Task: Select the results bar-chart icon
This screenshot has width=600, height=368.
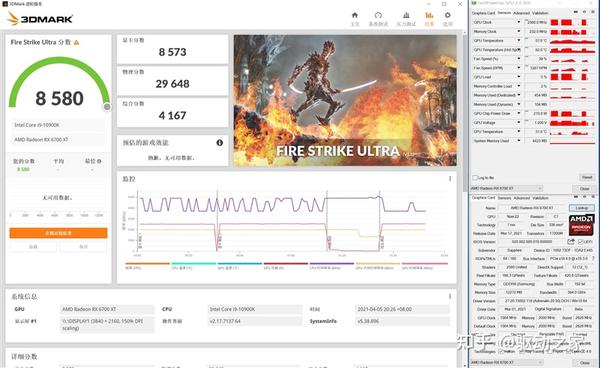Action: tap(429, 15)
